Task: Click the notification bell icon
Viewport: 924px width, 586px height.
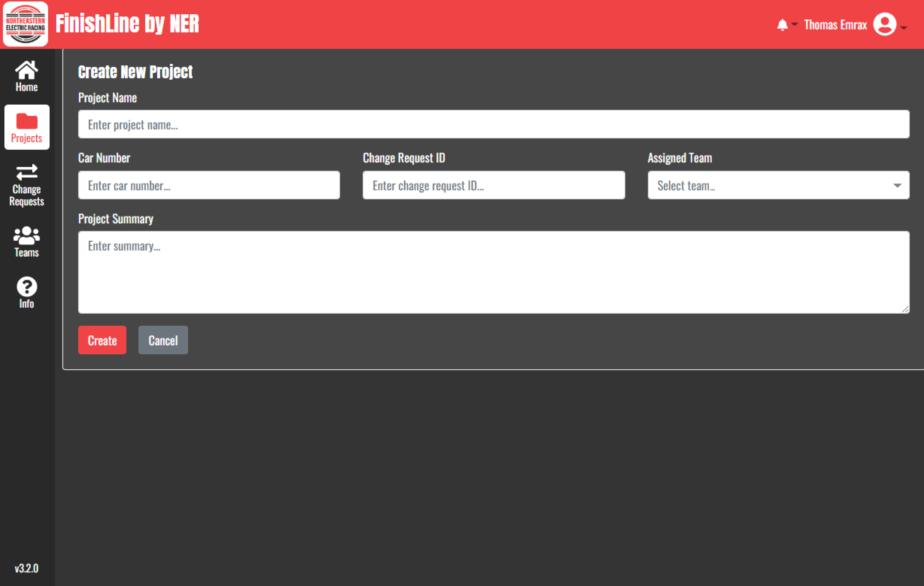Action: pos(782,24)
